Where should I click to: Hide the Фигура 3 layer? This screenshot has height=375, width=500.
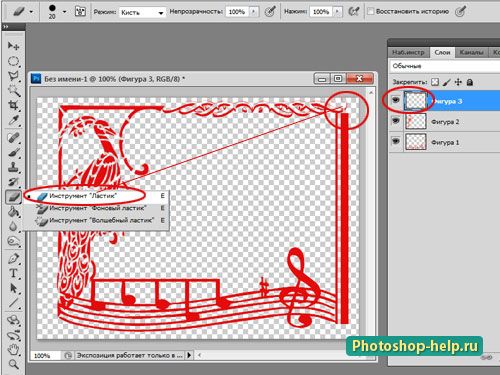396,100
